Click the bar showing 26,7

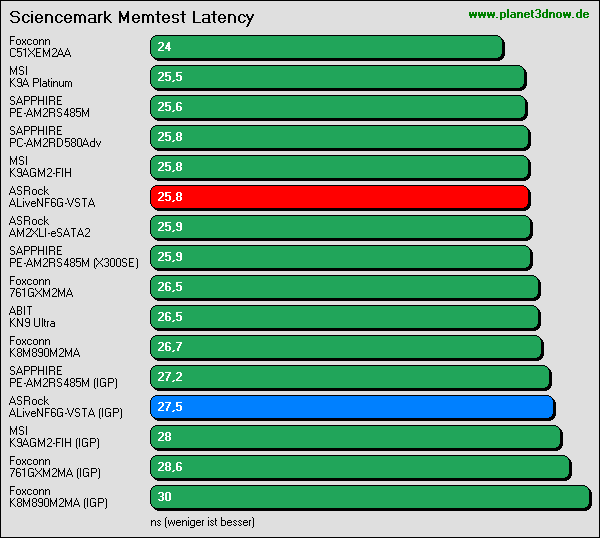click(x=347, y=347)
